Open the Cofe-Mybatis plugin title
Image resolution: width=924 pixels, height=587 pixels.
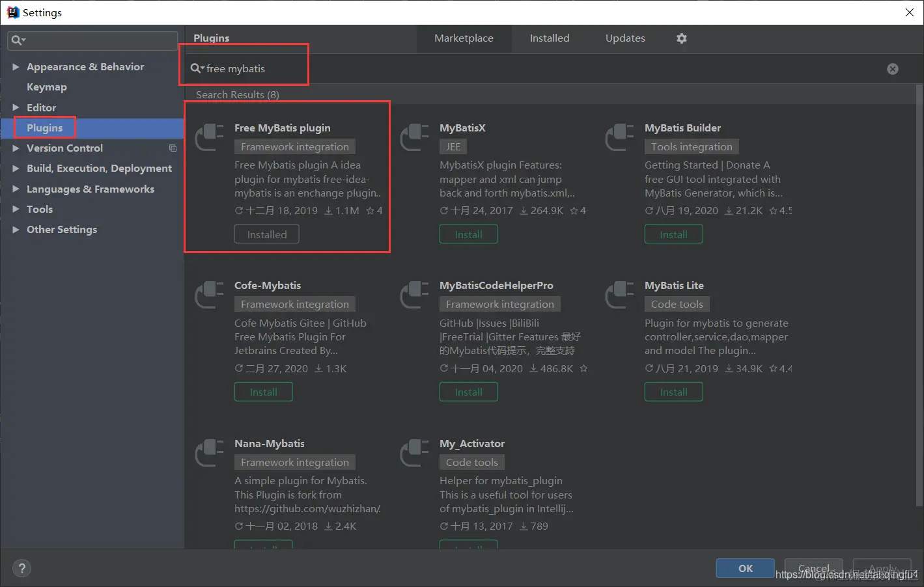pos(268,286)
